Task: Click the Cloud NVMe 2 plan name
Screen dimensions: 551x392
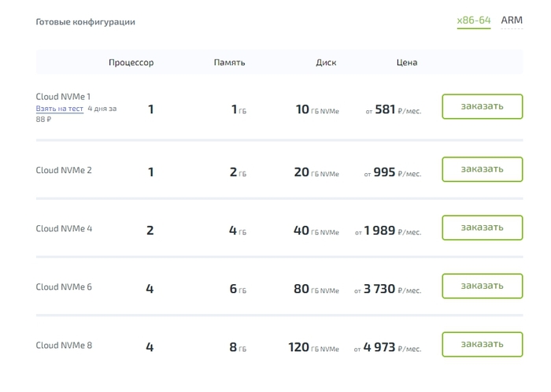Action: [64, 170]
